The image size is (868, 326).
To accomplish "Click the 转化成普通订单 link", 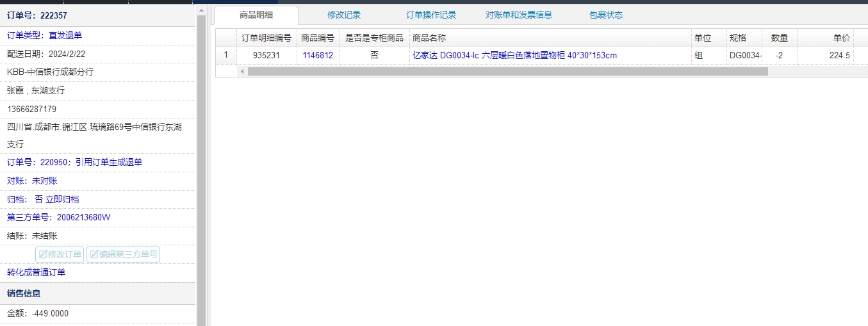I will pos(36,273).
